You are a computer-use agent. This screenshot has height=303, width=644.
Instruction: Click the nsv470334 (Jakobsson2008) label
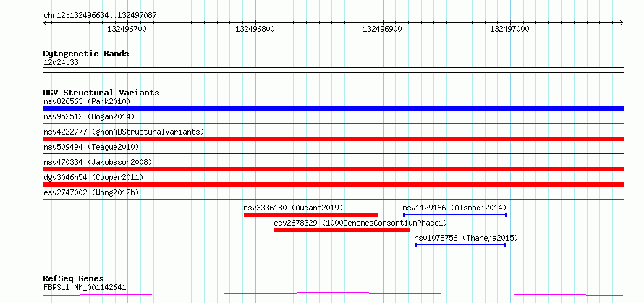pyautogui.click(x=98, y=162)
